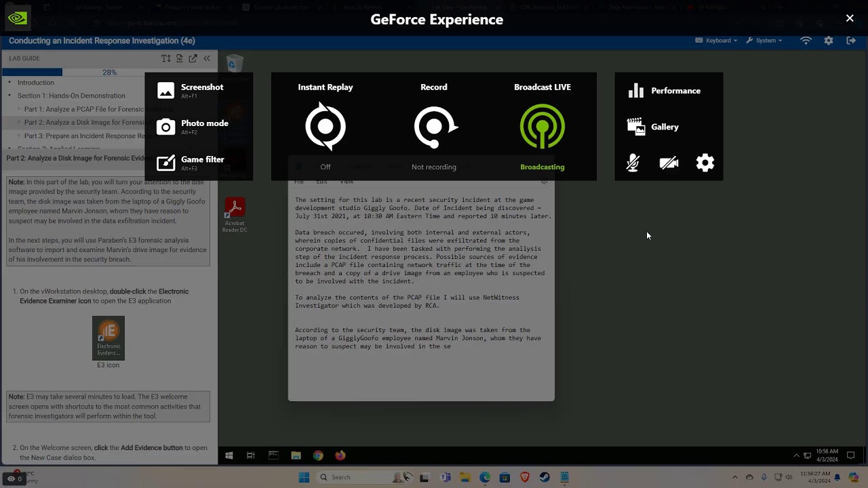The width and height of the screenshot is (868, 488).
Task: Open GeForce overlay settings gear
Action: 705,163
